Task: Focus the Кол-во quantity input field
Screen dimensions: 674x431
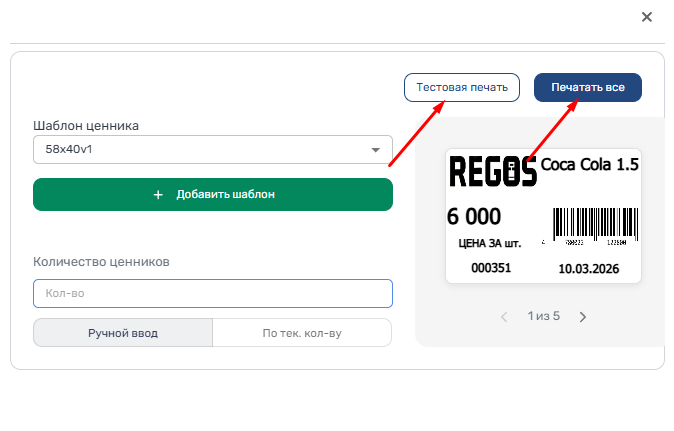Action: pos(213,293)
